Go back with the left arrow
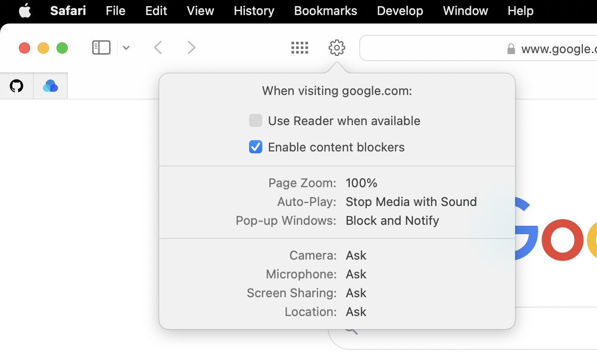This screenshot has width=597, height=364. coord(158,47)
